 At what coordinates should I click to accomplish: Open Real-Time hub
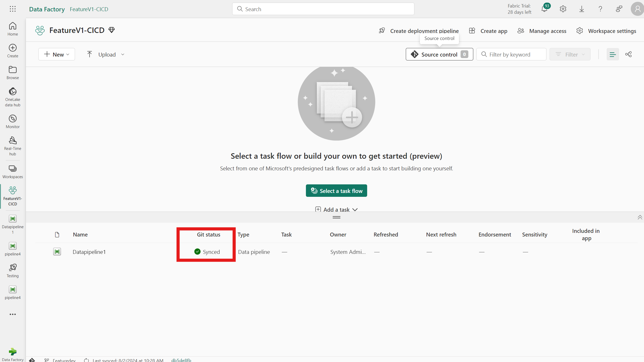pos(13,146)
